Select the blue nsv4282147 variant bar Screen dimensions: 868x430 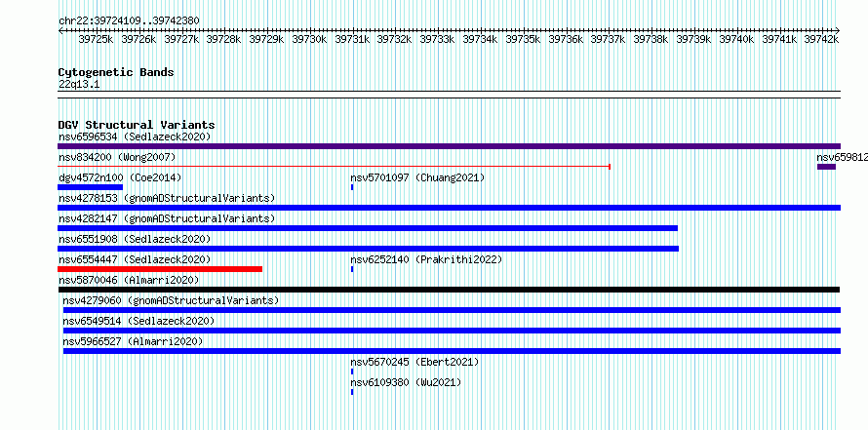click(368, 228)
